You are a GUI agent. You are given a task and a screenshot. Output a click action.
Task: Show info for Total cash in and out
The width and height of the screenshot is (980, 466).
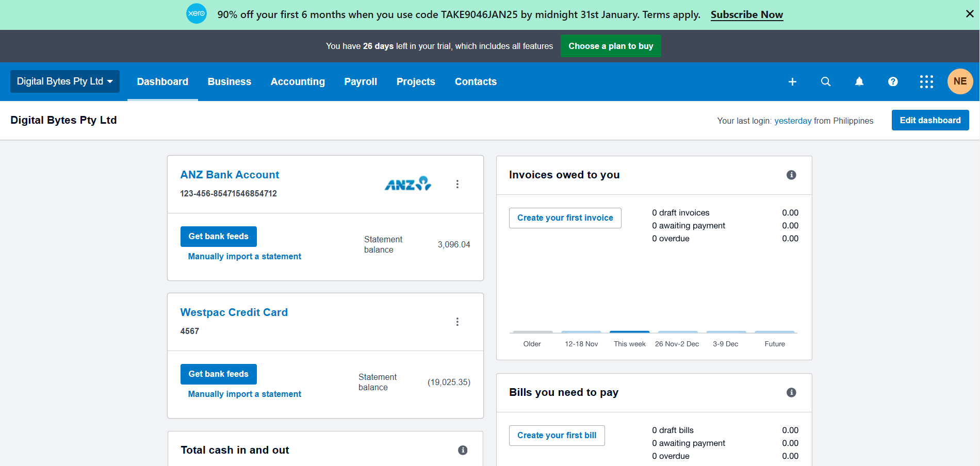[x=463, y=450]
